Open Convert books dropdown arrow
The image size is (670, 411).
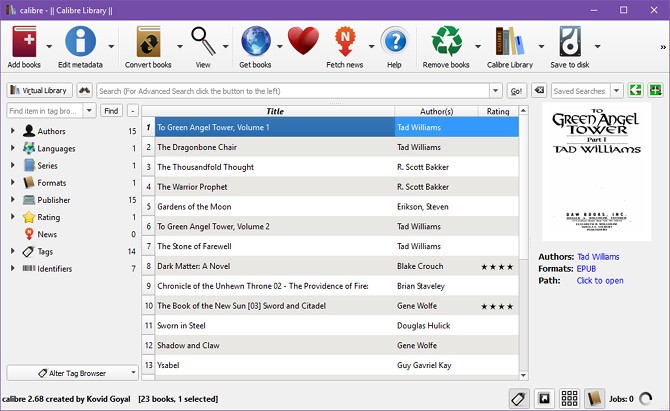tap(180, 46)
